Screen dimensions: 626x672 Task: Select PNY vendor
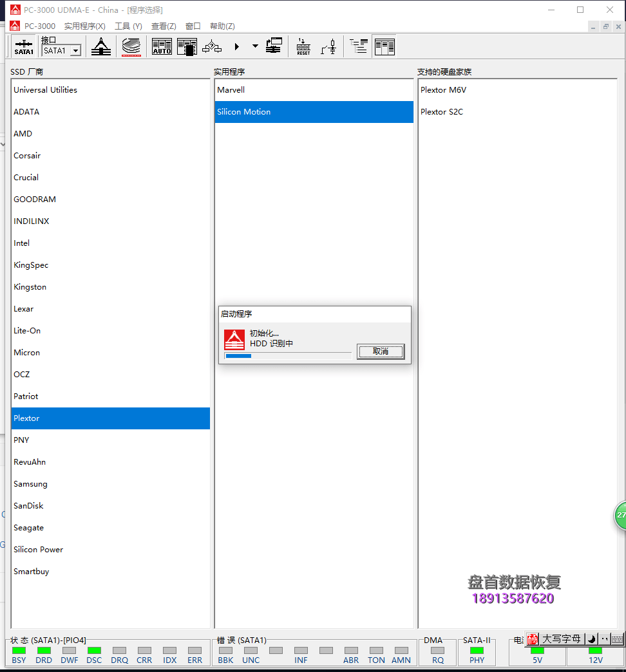111,440
